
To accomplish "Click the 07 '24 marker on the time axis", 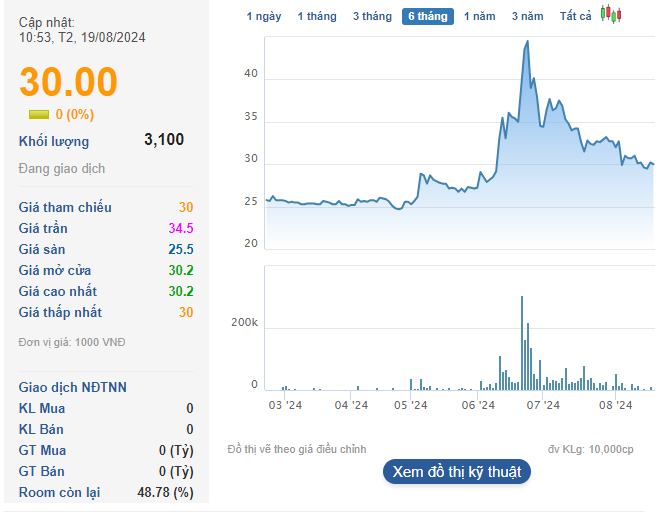I will (x=542, y=405).
